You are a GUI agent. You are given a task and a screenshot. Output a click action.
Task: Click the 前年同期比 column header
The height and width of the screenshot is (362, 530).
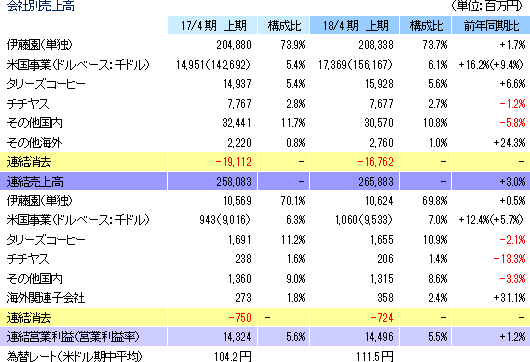pyautogui.click(x=491, y=25)
